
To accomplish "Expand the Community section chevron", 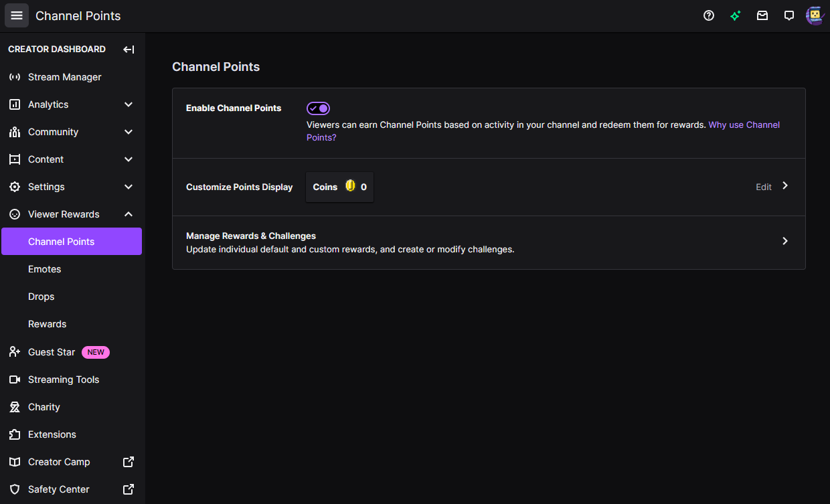I will [129, 132].
